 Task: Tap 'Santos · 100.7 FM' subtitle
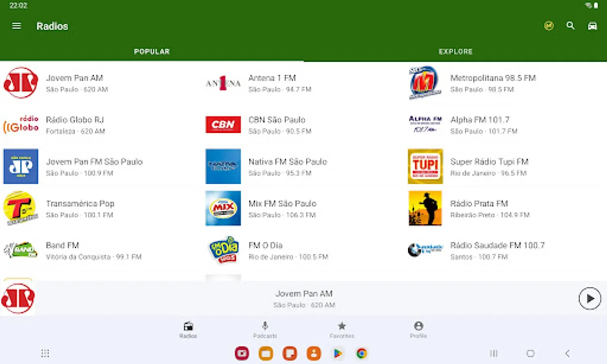click(479, 257)
